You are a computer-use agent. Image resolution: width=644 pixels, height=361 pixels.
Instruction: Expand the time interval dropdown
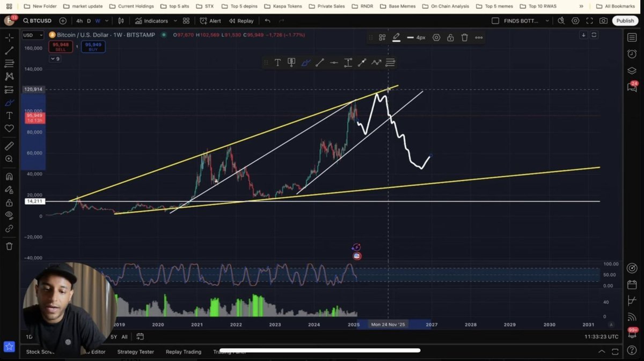[x=106, y=21]
